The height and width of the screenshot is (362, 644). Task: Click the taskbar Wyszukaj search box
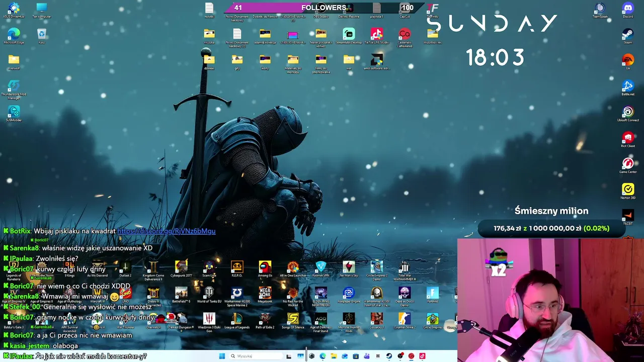[x=257, y=356]
